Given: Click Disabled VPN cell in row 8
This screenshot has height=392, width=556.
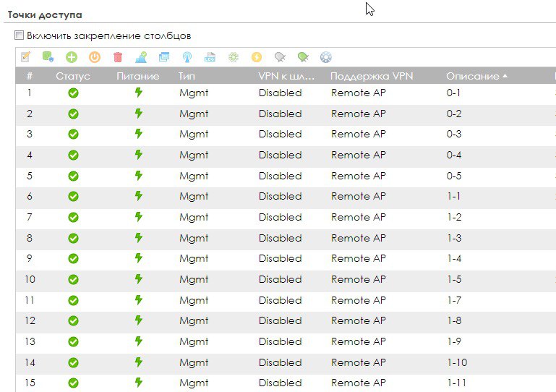Looking at the screenshot, I should [280, 238].
